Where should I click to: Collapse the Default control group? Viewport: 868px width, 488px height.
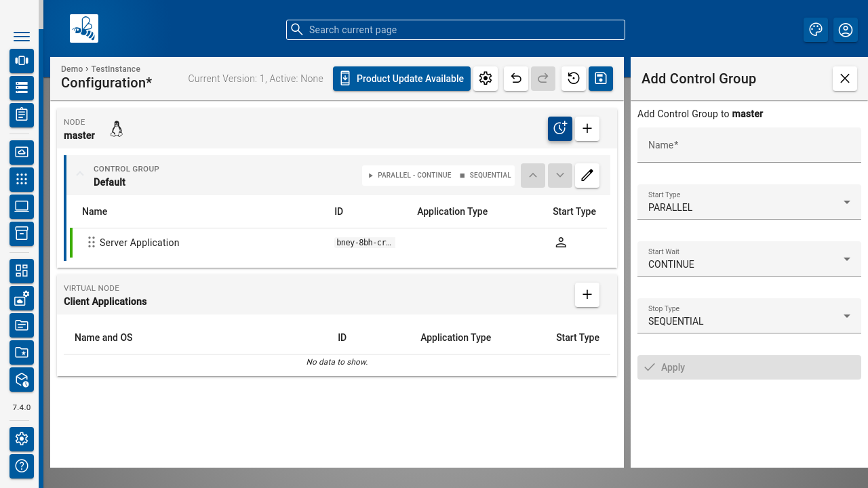[80, 174]
